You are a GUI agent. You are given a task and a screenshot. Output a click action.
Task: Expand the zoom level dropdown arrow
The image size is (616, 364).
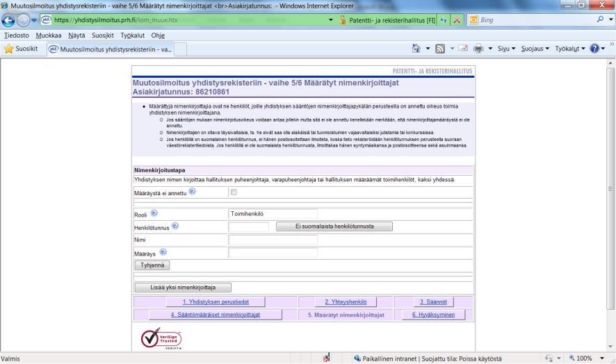pyautogui.click(x=602, y=358)
